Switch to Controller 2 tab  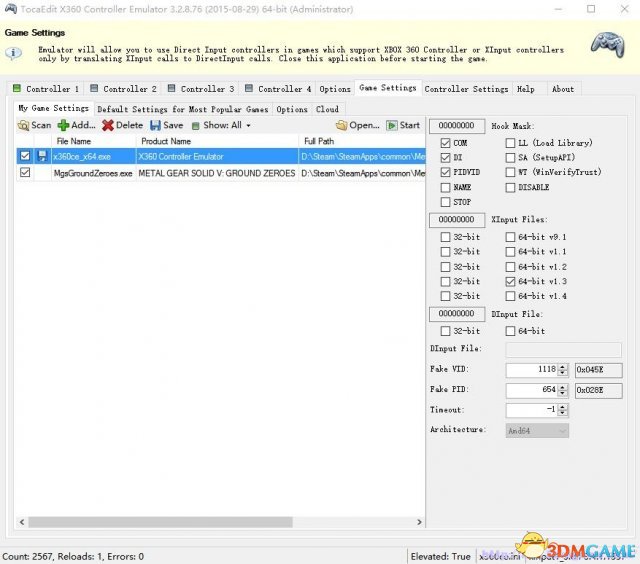coord(123,89)
